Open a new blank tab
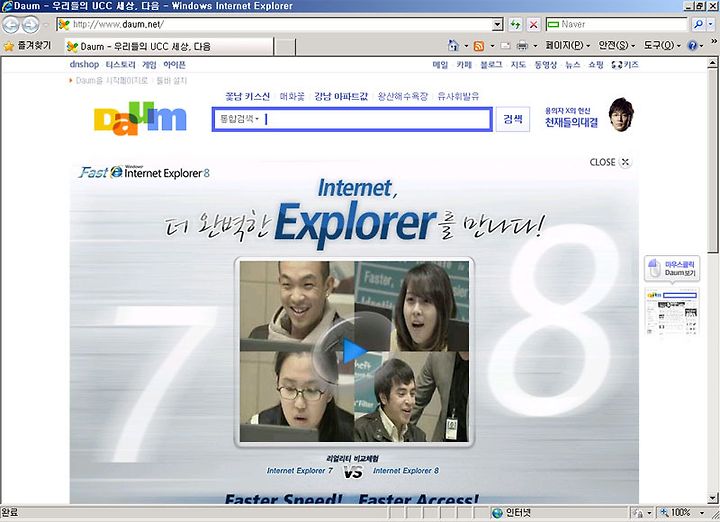720x522 pixels. click(x=285, y=46)
